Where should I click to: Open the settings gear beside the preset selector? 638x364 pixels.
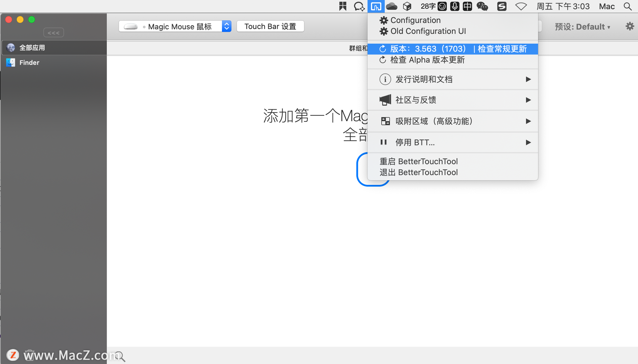point(630,26)
